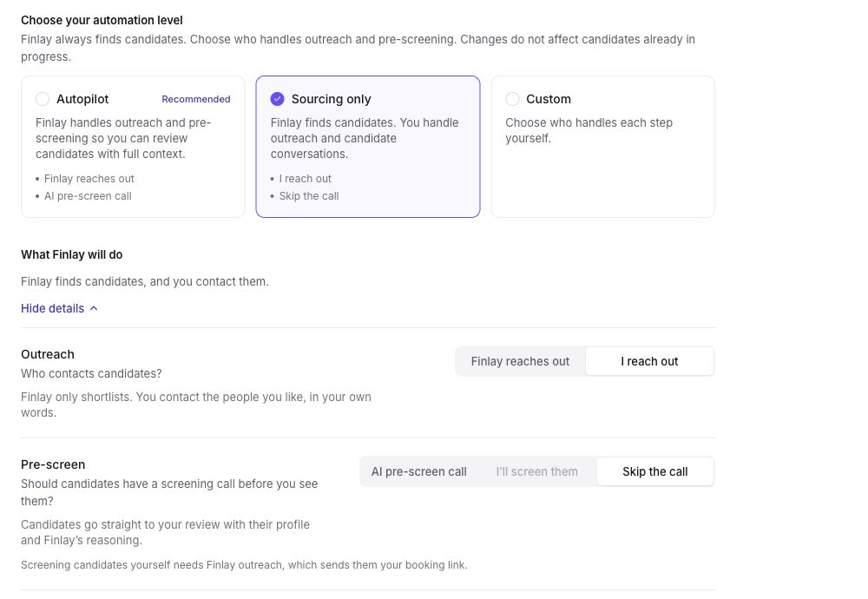
Task: Select the Autopilot radio button
Action: 43,99
